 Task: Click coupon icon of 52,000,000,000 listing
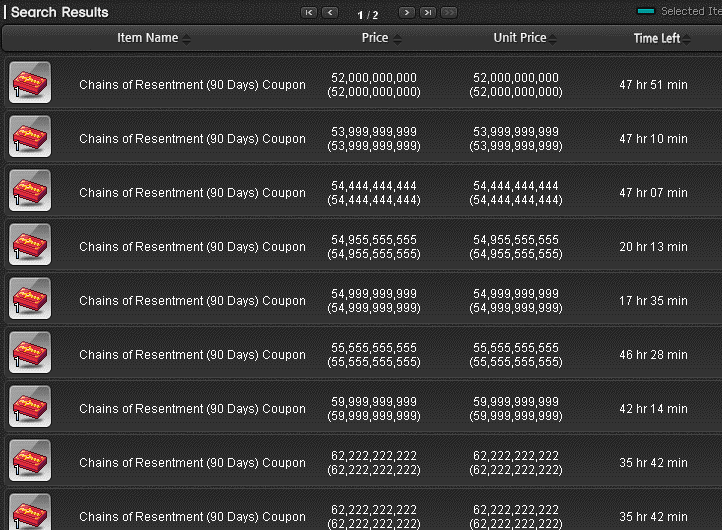coord(30,82)
